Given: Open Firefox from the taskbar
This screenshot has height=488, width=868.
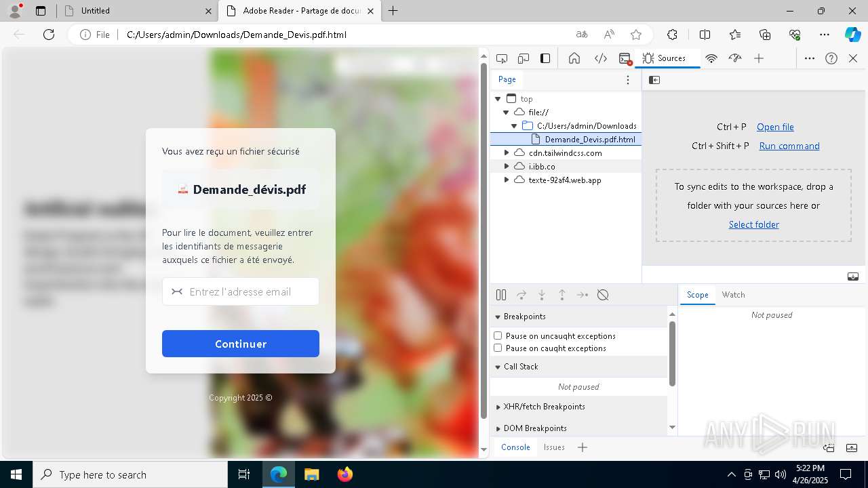Looking at the screenshot, I should (345, 474).
